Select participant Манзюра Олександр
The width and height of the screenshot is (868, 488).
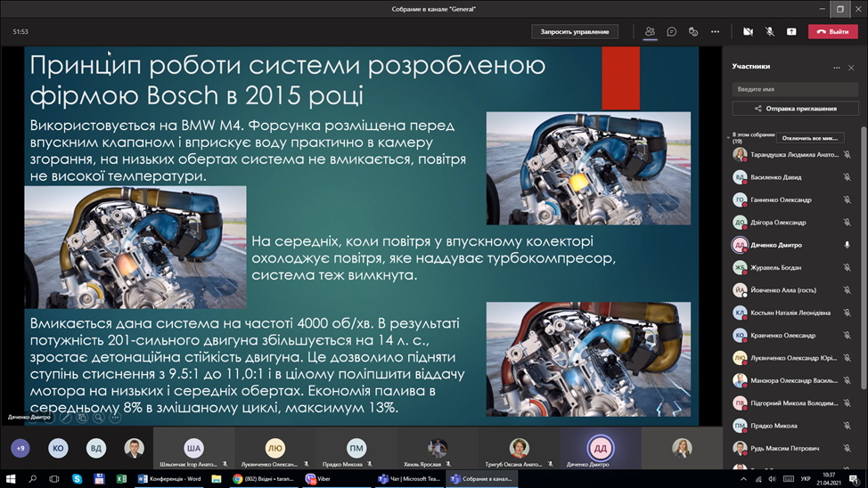(793, 380)
